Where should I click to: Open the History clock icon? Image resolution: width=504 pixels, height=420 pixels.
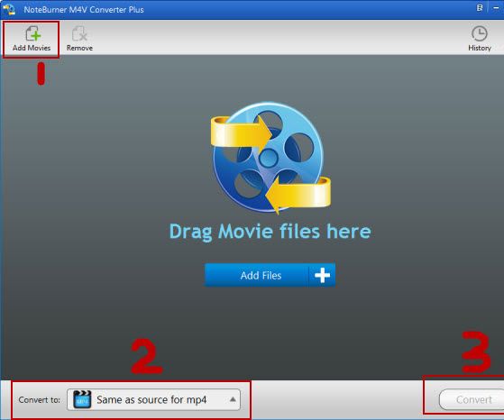pyautogui.click(x=480, y=33)
